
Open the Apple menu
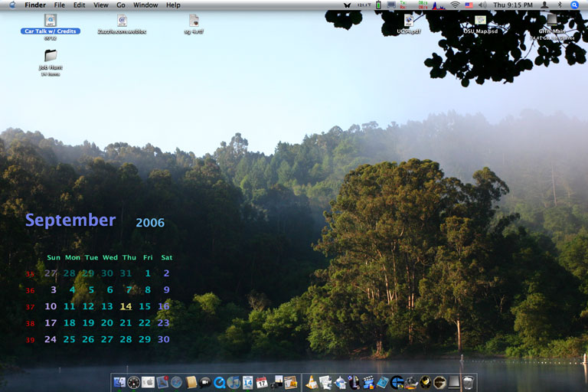(12, 5)
